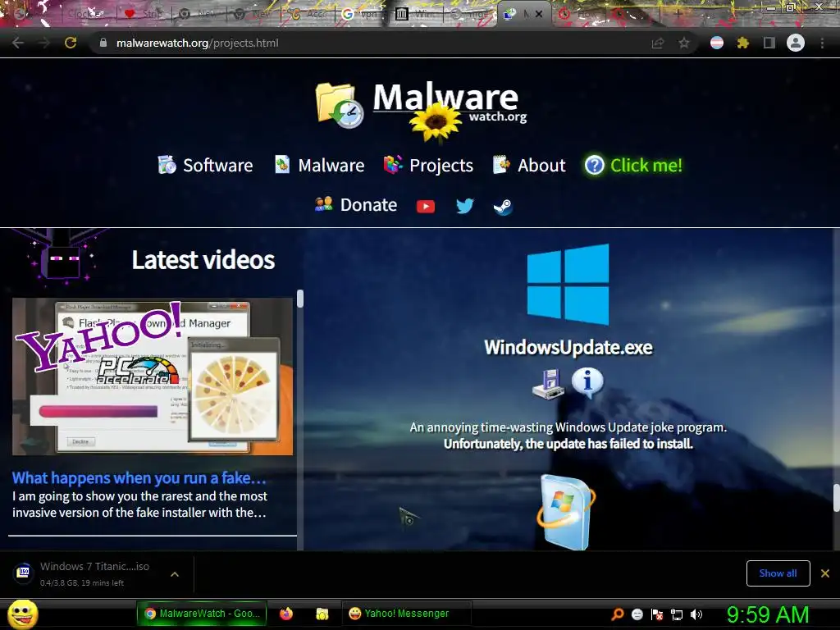Switch to the tab with red heart favicon

point(142,14)
